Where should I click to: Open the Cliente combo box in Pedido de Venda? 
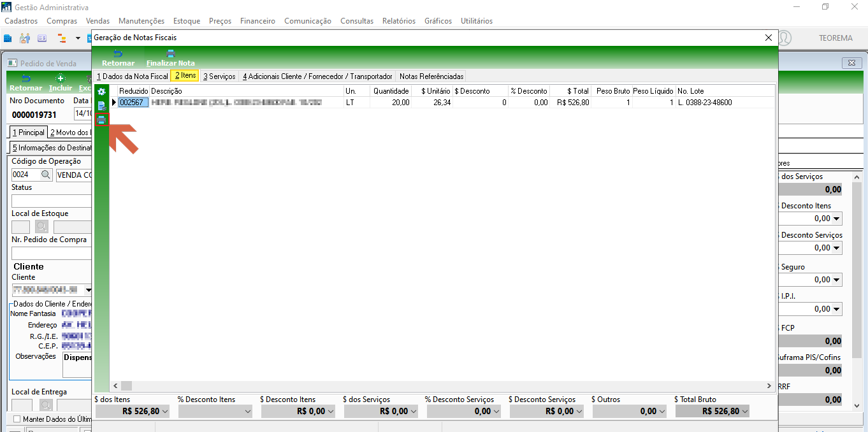[88, 290]
